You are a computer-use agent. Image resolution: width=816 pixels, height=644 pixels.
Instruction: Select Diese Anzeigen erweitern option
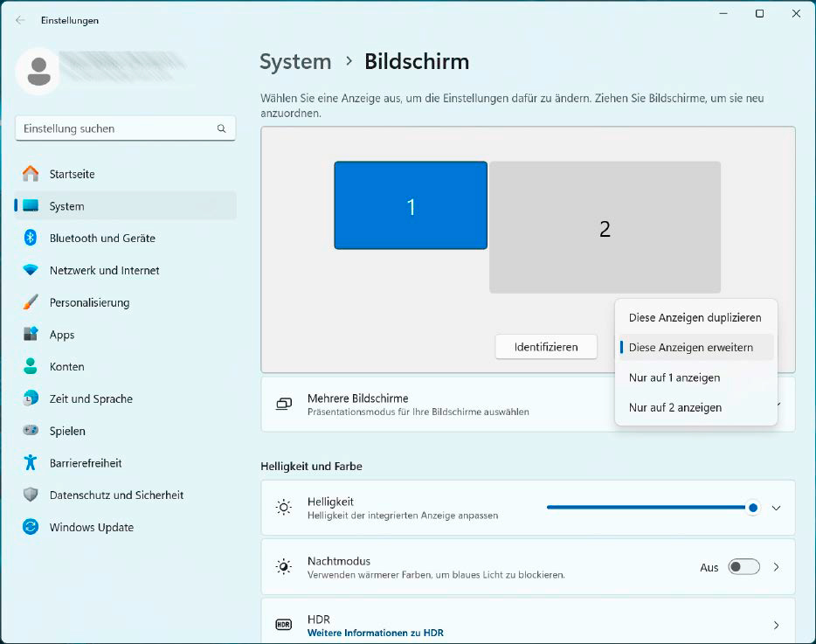(696, 347)
